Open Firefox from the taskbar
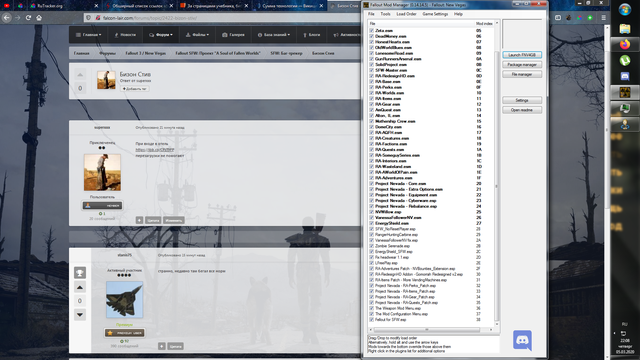640x360 pixels. tap(624, 44)
